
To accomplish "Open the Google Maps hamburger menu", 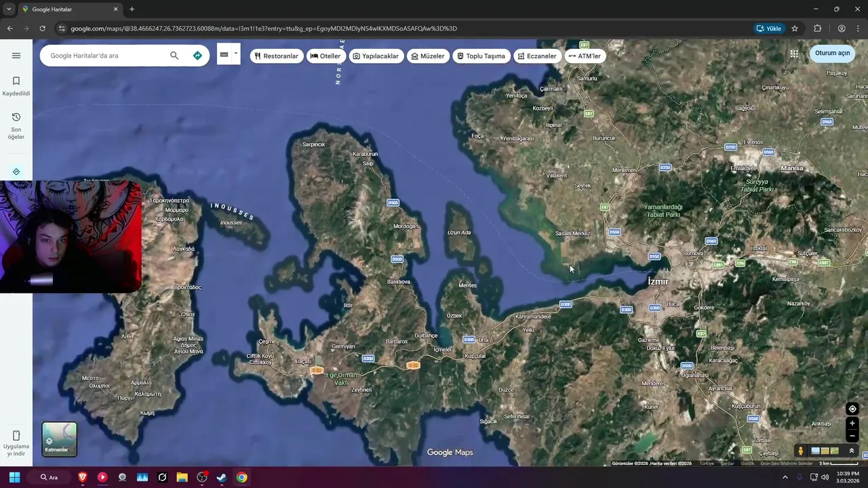I will (16, 56).
